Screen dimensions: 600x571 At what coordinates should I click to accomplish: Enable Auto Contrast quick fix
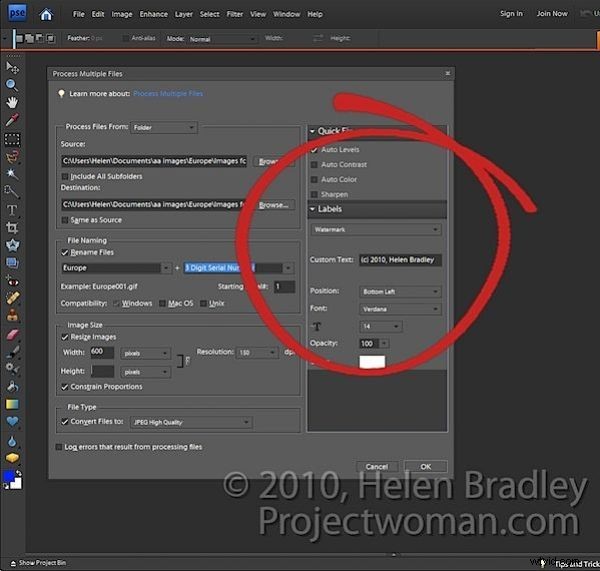(314, 165)
